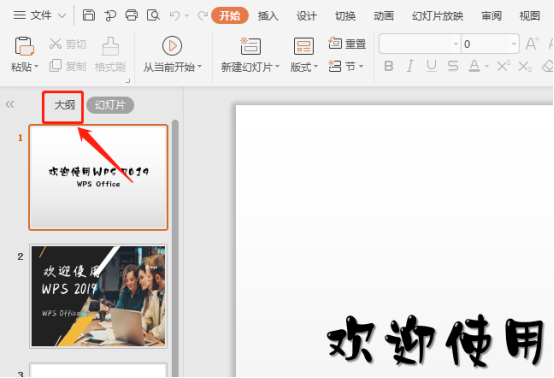Toggle Underline formatting

[431, 66]
